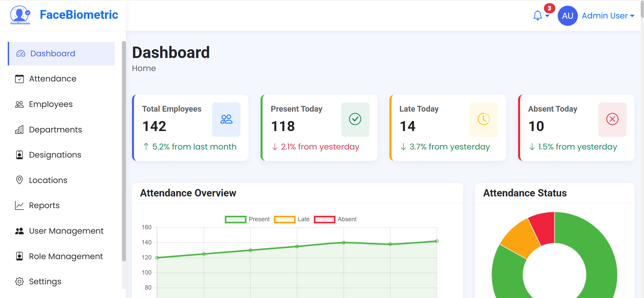Click the Dashboard page title
The image size is (644, 298).
(171, 53)
